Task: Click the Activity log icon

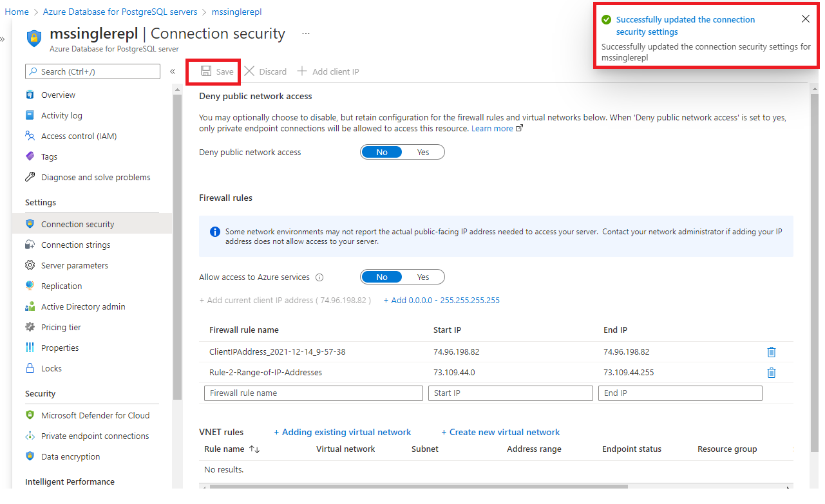Action: [30, 115]
